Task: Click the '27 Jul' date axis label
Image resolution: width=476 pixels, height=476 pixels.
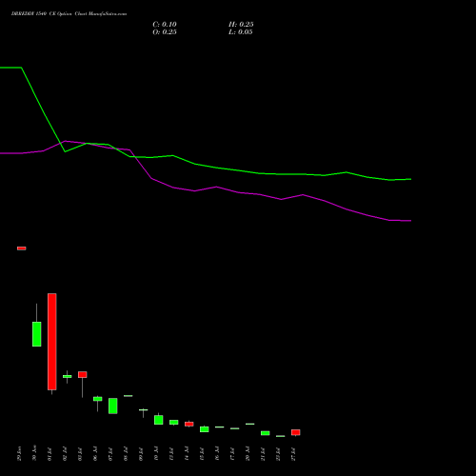Action: [293, 454]
